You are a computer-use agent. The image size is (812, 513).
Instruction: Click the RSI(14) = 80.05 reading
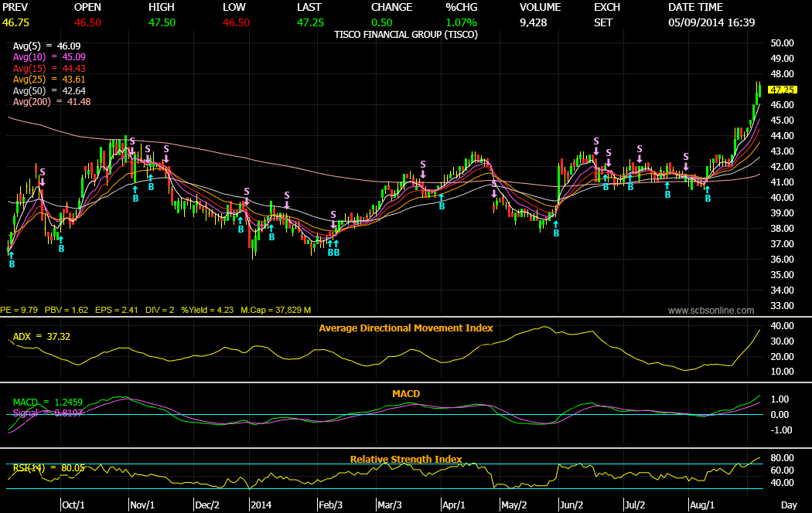[49, 468]
